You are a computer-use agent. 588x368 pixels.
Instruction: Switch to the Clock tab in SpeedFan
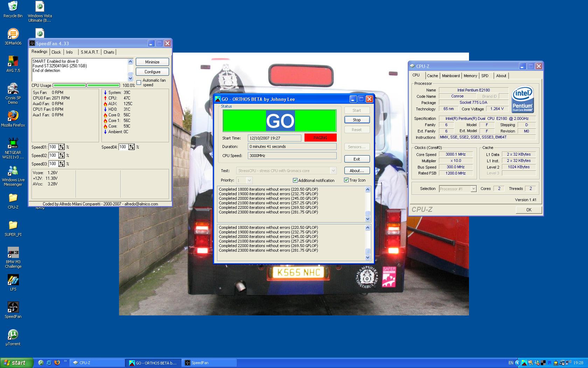(x=56, y=52)
